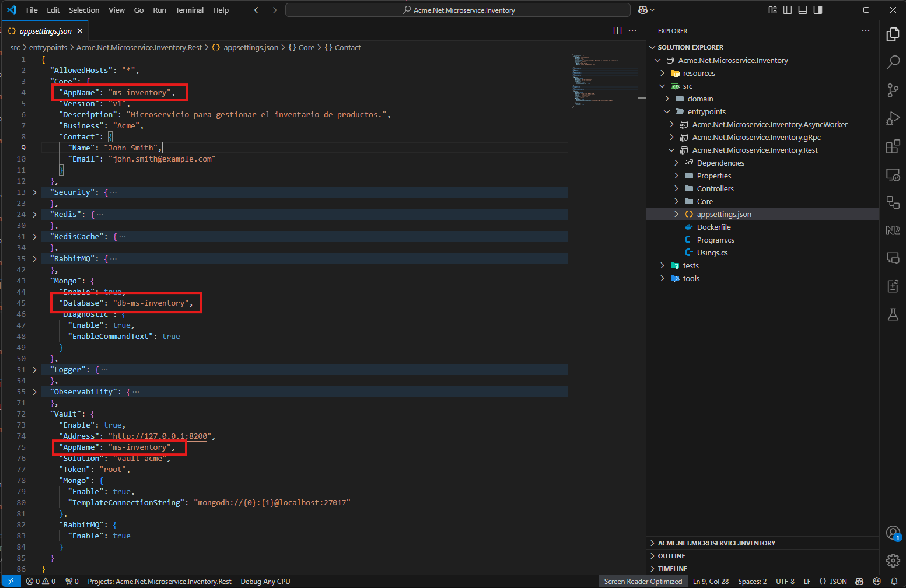Expand the folded Security section

tap(34, 192)
